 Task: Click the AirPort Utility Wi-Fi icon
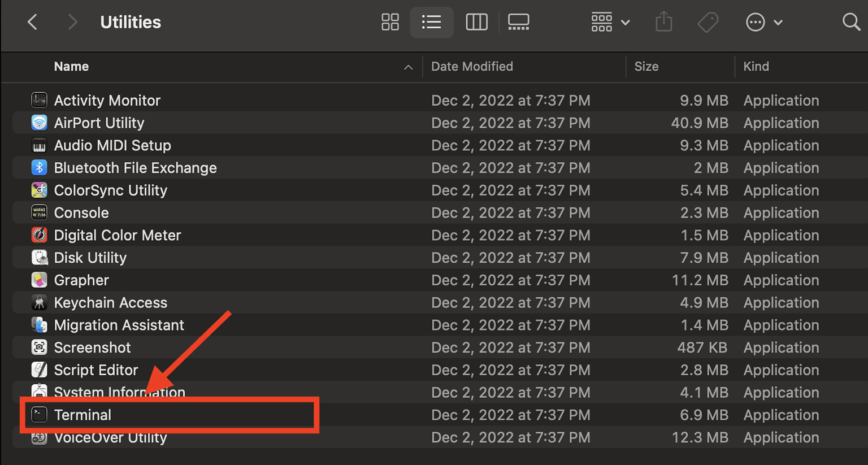pyautogui.click(x=39, y=123)
